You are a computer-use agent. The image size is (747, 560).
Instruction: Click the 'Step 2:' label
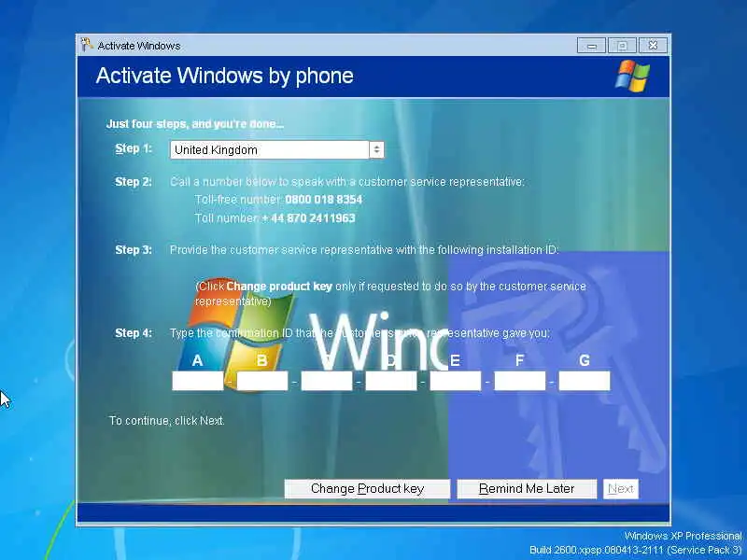tap(134, 182)
